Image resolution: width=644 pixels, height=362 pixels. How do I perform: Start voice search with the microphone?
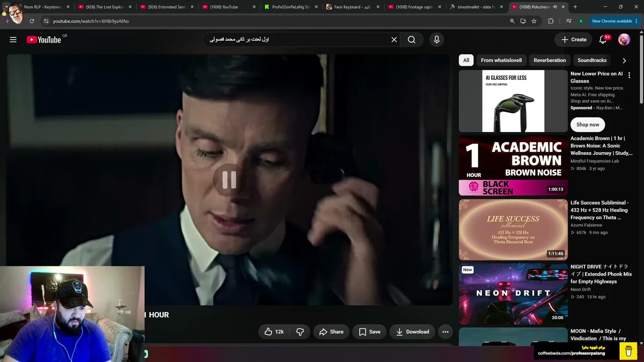(436, 40)
